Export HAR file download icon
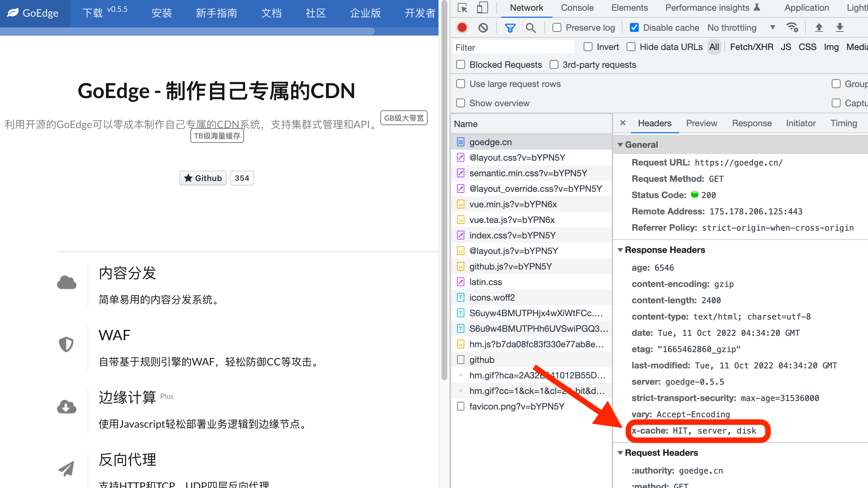 point(840,27)
